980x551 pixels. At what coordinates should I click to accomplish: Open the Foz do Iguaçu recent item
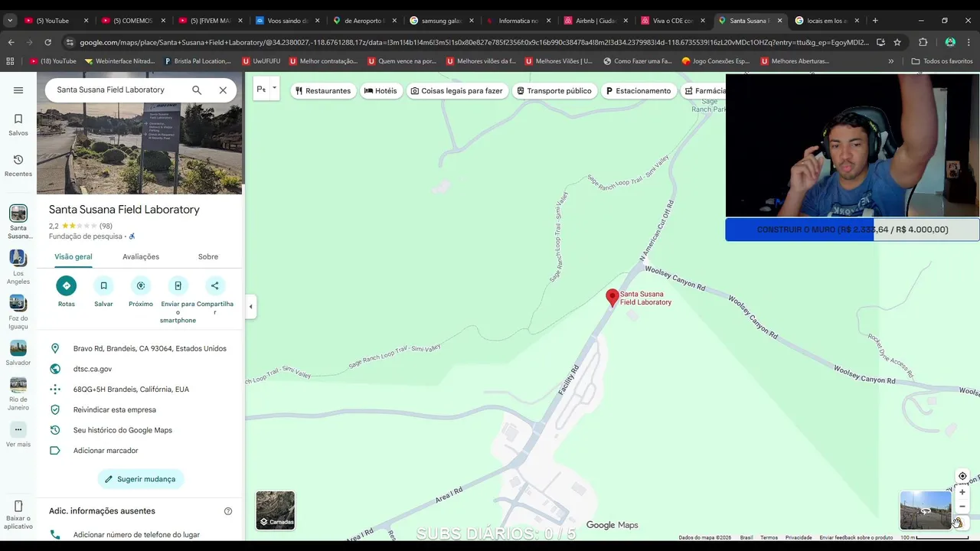(x=18, y=311)
